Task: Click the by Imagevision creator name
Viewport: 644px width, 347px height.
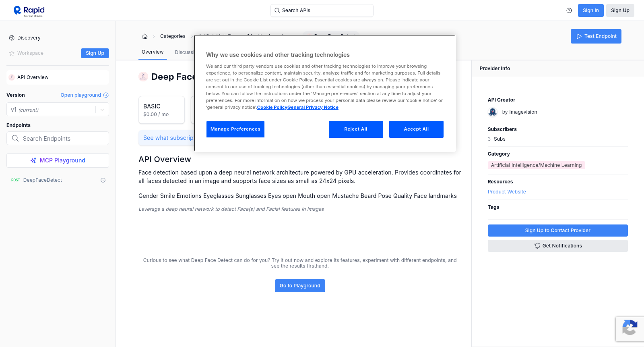Action: 520,112
